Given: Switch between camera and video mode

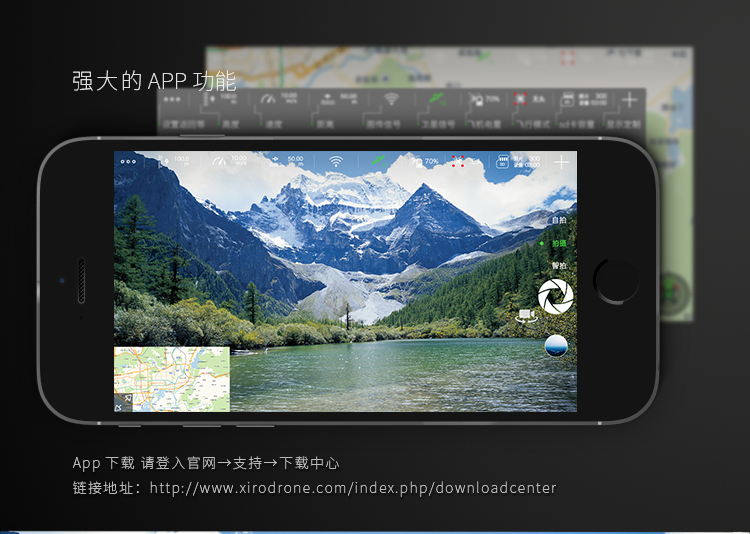Looking at the screenshot, I should point(525,317).
